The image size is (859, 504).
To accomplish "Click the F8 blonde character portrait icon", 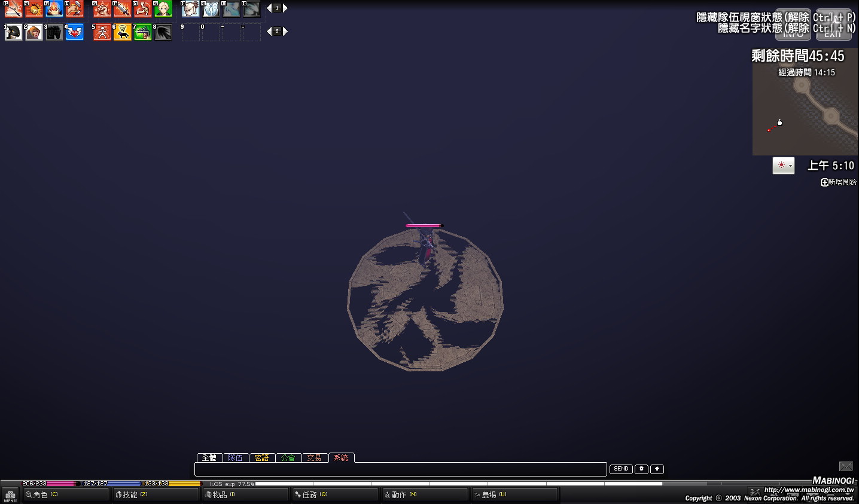I will [163, 9].
